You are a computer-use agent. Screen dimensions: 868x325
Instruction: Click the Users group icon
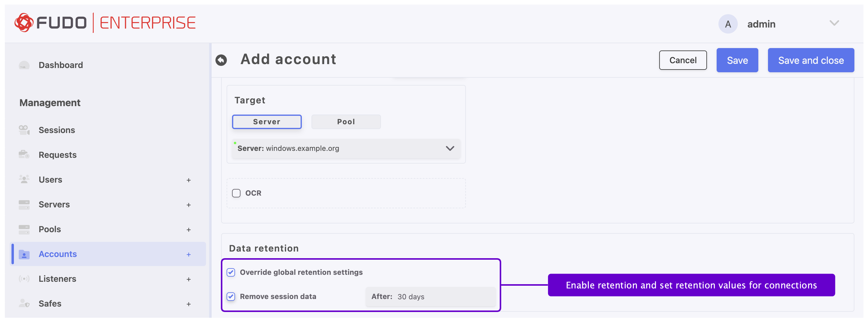[24, 179]
